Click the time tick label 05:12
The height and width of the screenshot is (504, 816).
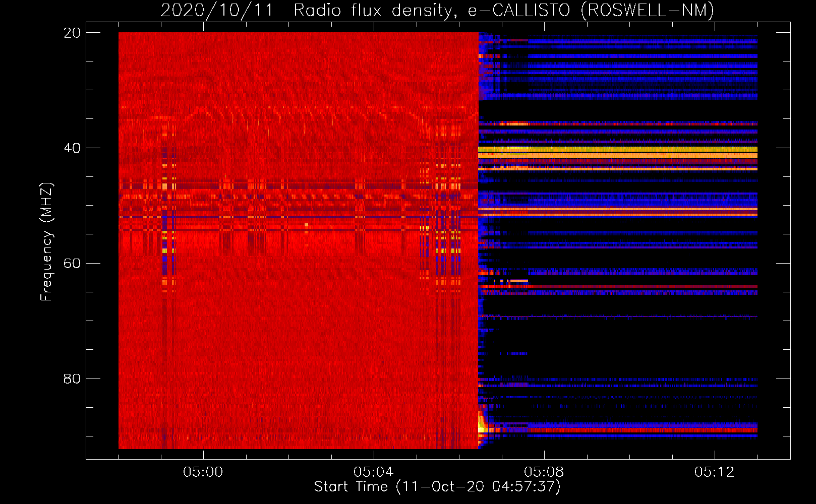tap(715, 472)
